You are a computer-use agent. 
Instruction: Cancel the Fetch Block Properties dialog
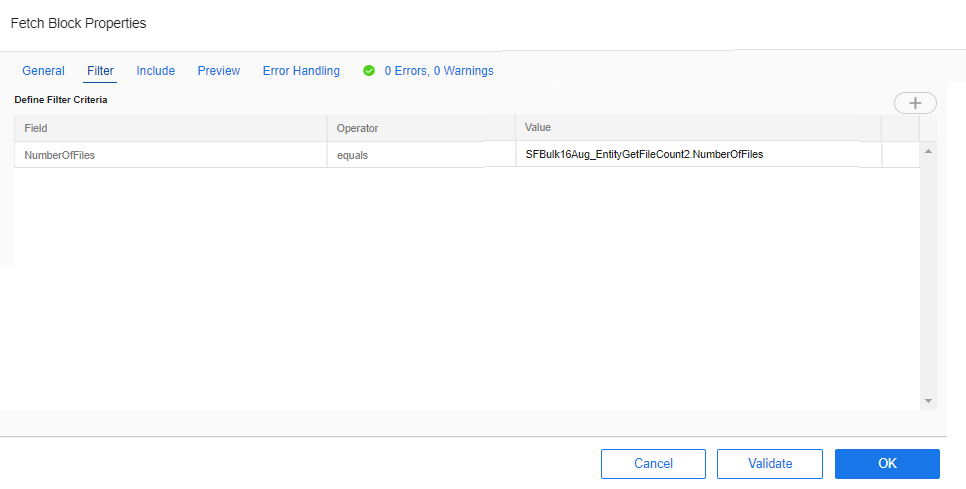[x=653, y=464]
